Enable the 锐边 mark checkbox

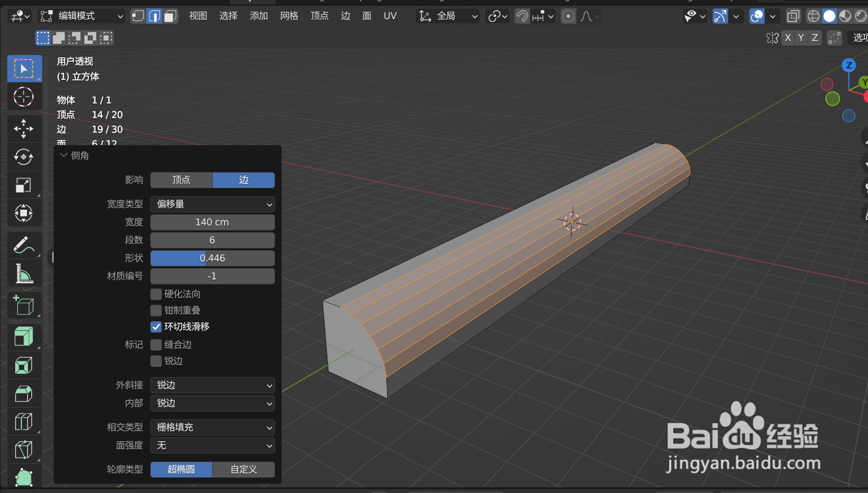[x=156, y=361]
